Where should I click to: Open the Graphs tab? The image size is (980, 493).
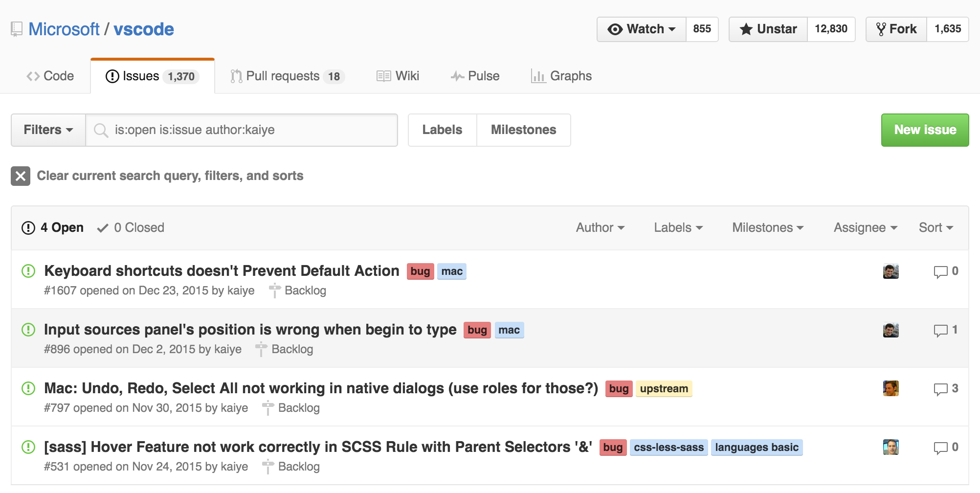(561, 76)
